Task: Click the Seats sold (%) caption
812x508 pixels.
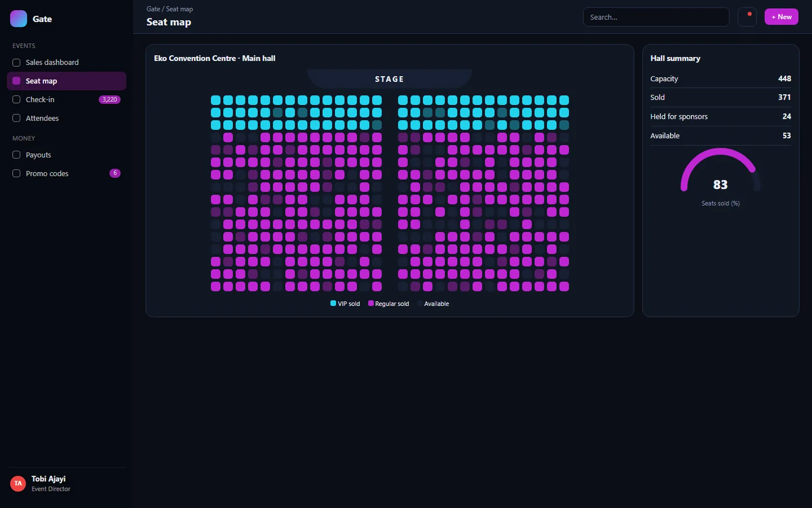Action: tap(721, 203)
